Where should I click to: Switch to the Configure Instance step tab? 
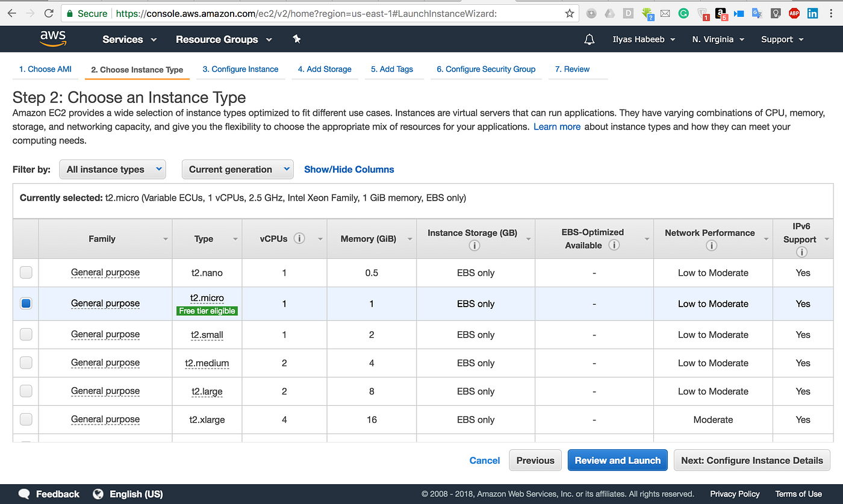coord(240,69)
